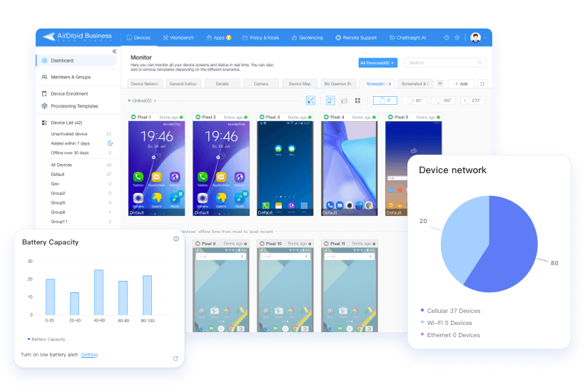The height and width of the screenshot is (392, 585).
Task: Open the Workbench top menu
Action: (x=178, y=38)
